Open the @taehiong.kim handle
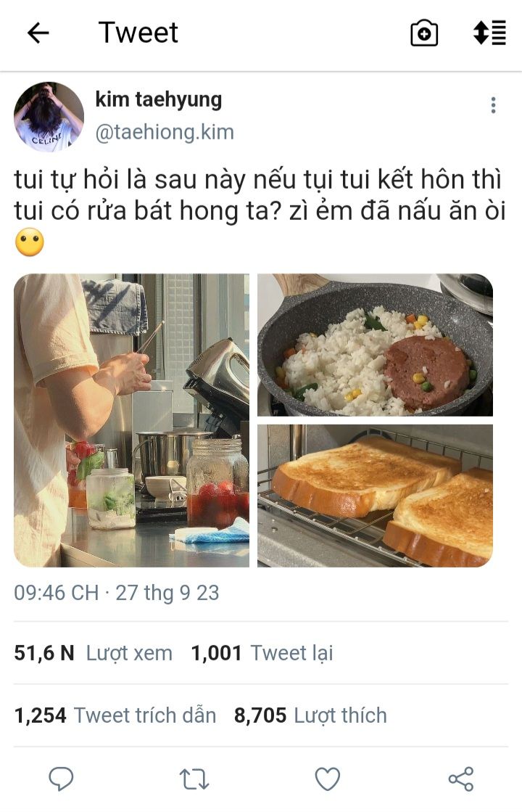The width and height of the screenshot is (522, 812). point(165,132)
